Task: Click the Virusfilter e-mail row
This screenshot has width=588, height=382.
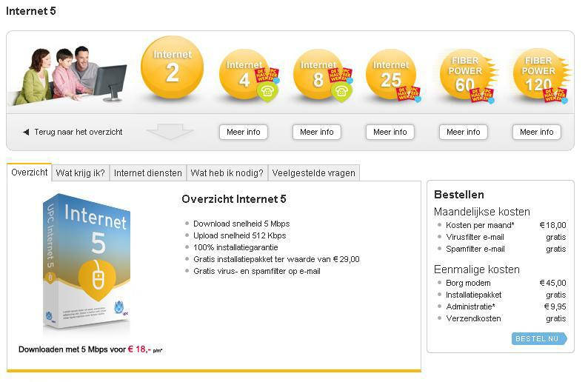Action: pos(502,237)
